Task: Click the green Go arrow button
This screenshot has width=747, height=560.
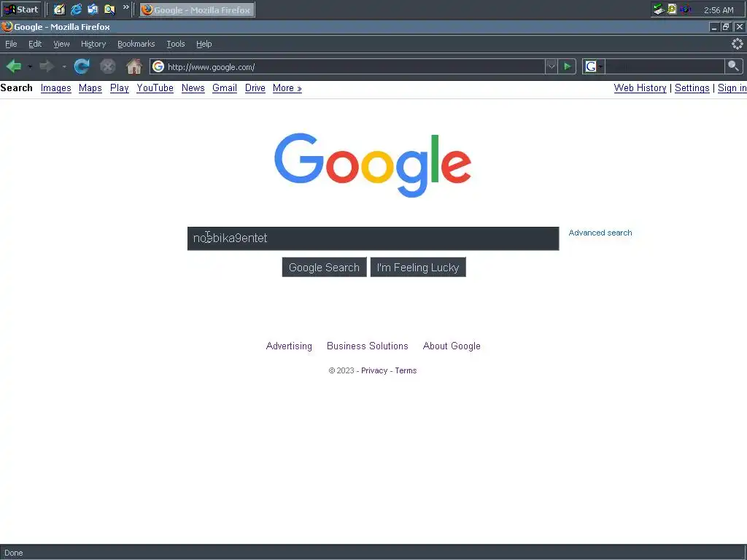Action: (567, 66)
